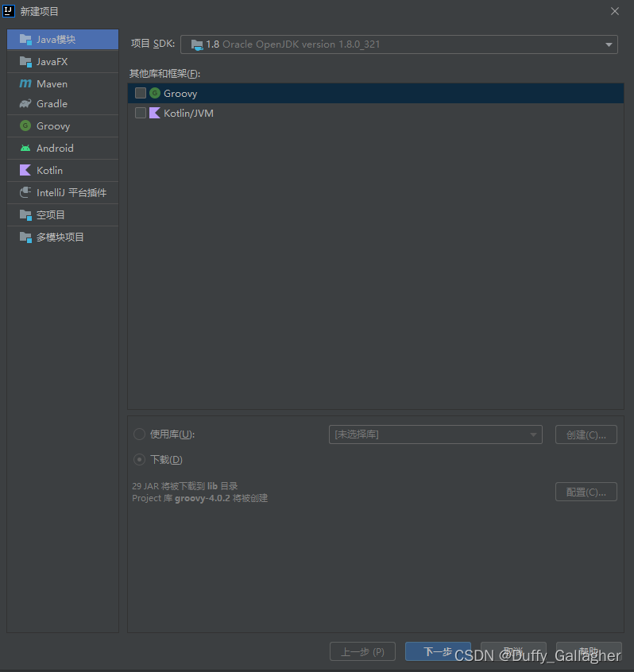
Task: Click the 空项目 folder icon
Action: pos(25,215)
